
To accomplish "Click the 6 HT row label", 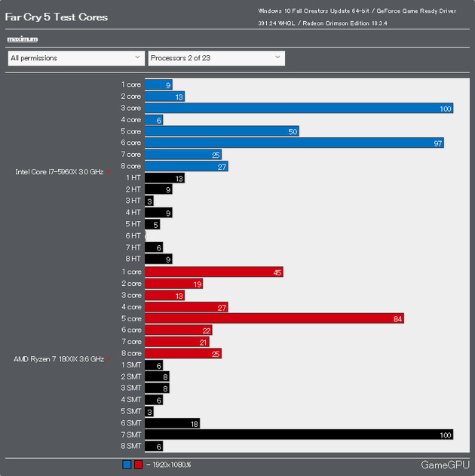I will pos(133,235).
